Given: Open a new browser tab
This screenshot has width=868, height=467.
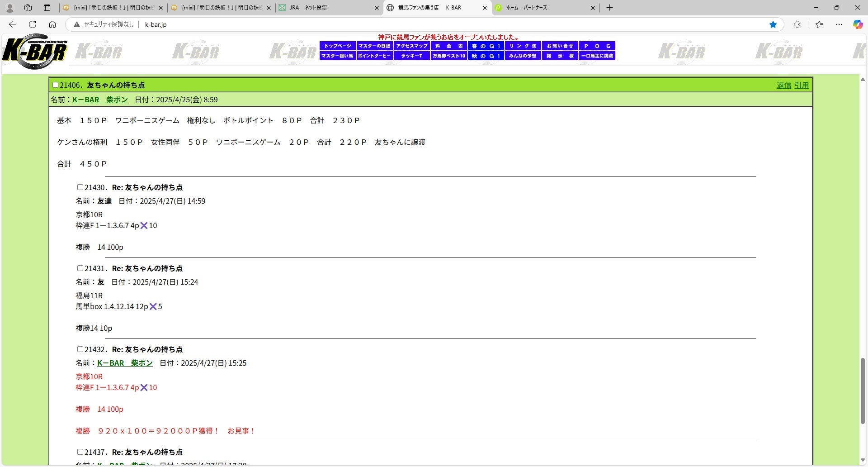Looking at the screenshot, I should pos(609,8).
